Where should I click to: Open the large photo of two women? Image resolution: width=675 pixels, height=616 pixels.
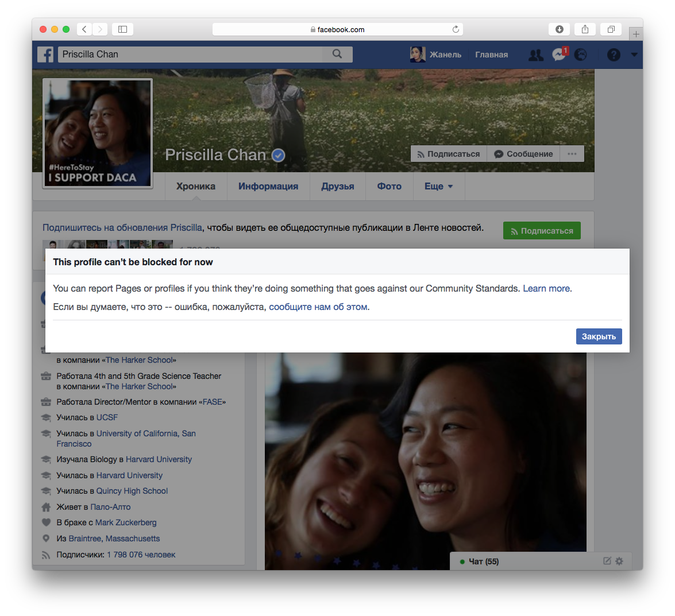click(425, 461)
